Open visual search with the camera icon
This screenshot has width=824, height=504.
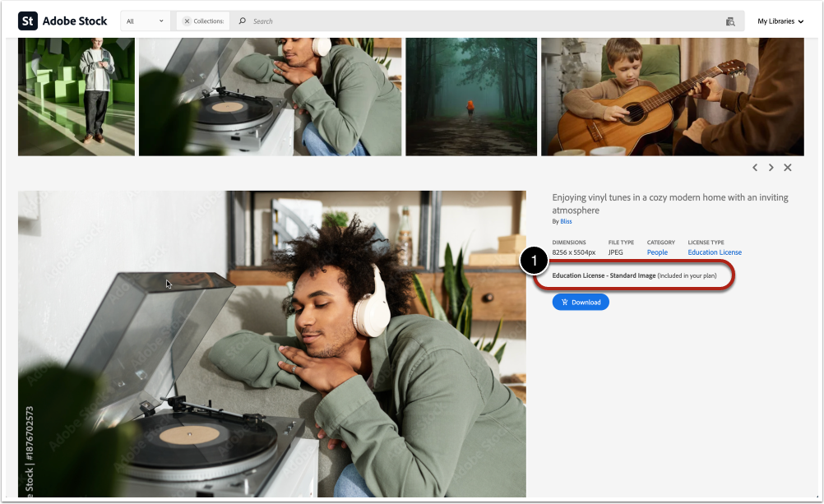pos(730,21)
